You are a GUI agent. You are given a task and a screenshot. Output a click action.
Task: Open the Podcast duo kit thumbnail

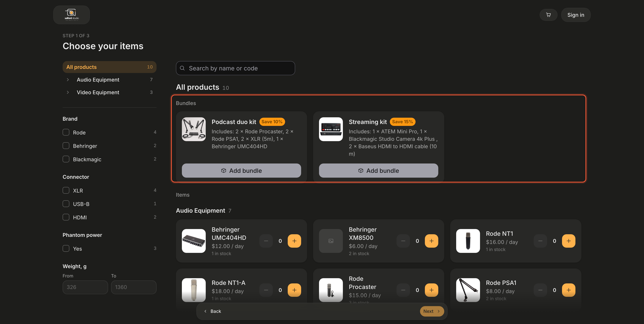coord(194,129)
